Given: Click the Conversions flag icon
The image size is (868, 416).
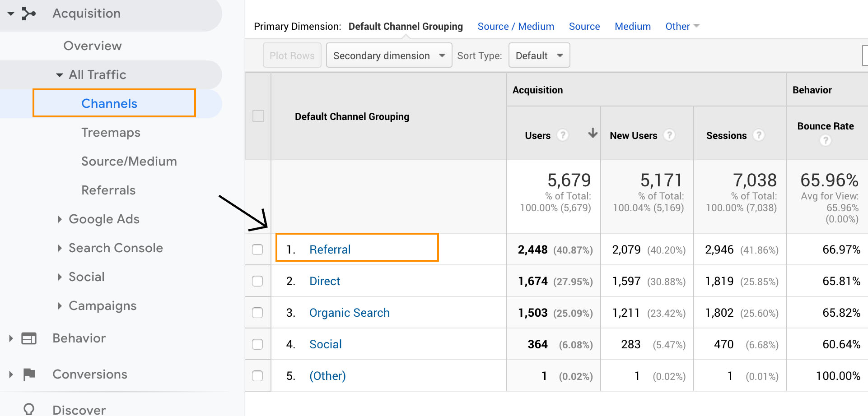Looking at the screenshot, I should click(x=29, y=374).
